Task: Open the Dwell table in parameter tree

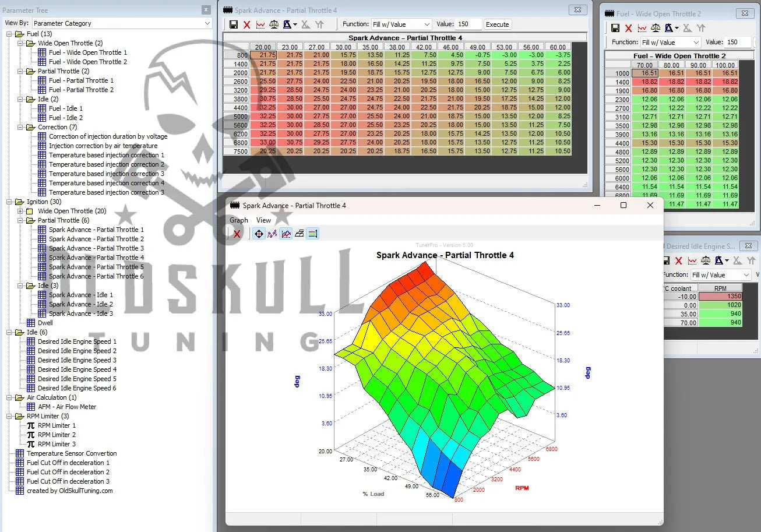Action: 45,323
